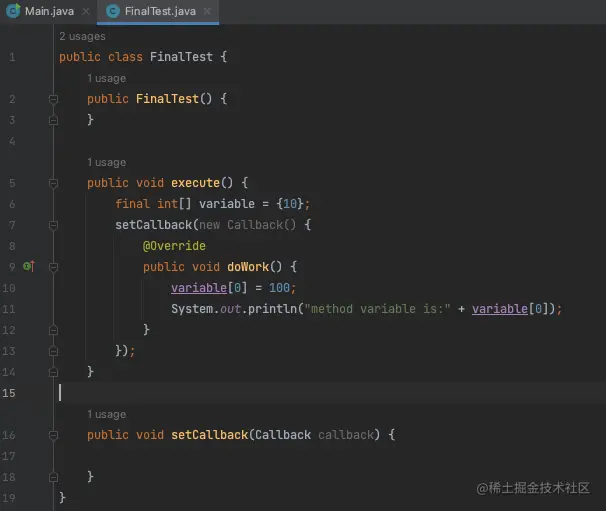Viewport: 606px width, 511px height.
Task: Collapse the setCallback method fold on line 16
Action: 53,435
